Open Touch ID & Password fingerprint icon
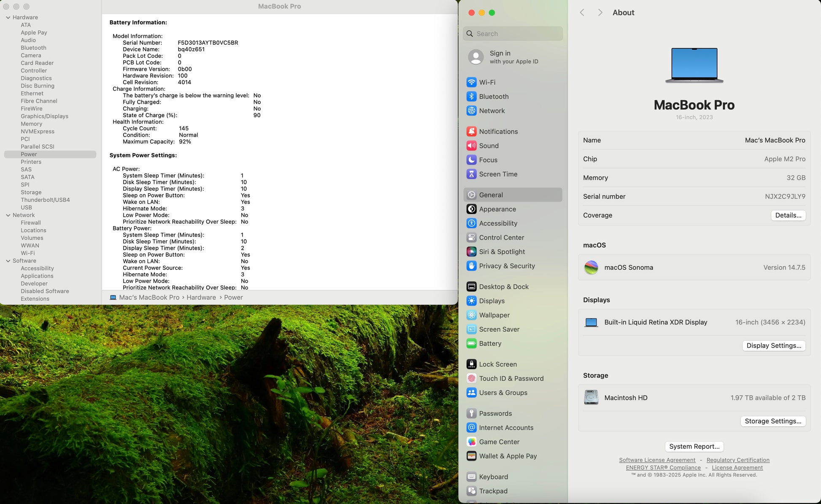 471,379
